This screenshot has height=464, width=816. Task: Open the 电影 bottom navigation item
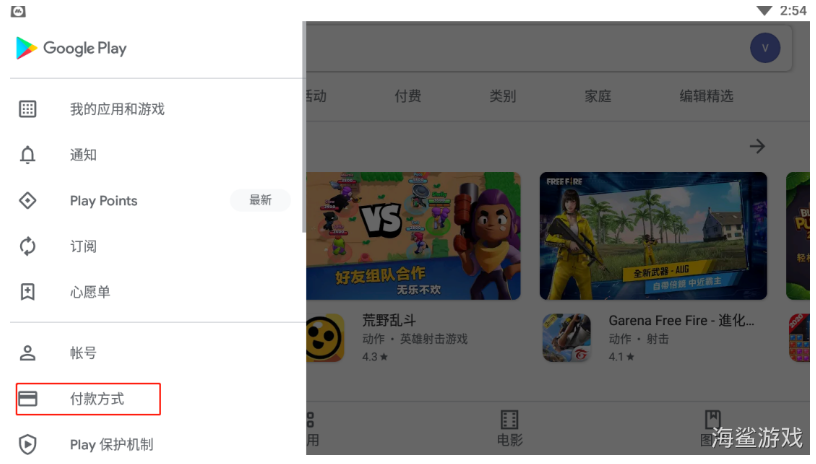509,429
